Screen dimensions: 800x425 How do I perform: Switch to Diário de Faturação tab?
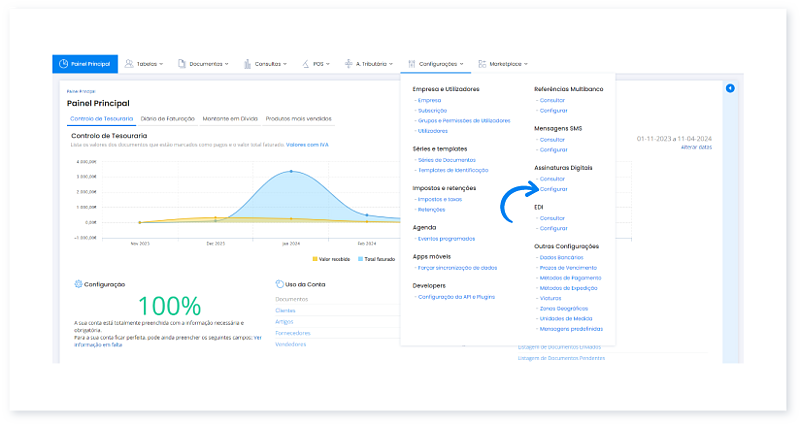click(x=168, y=119)
